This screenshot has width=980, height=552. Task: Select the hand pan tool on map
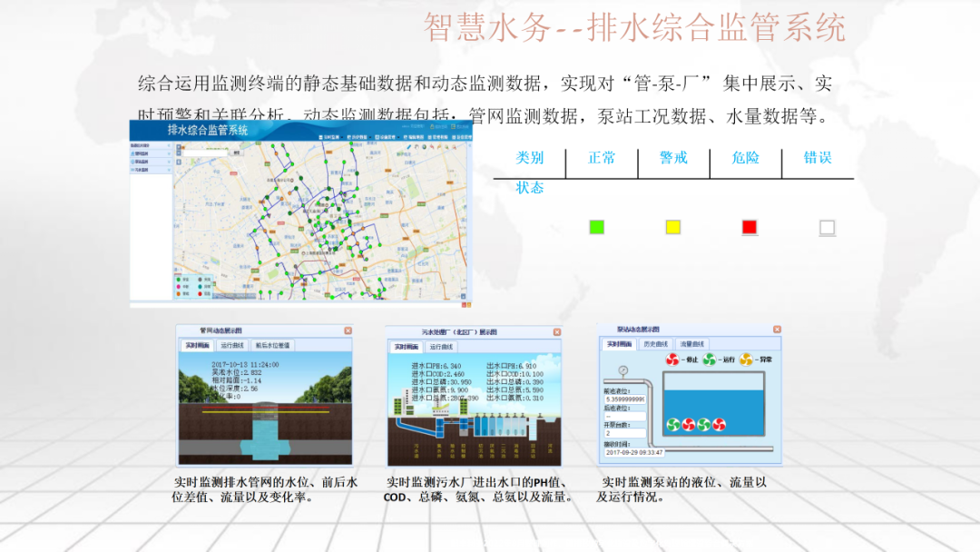pos(416,147)
